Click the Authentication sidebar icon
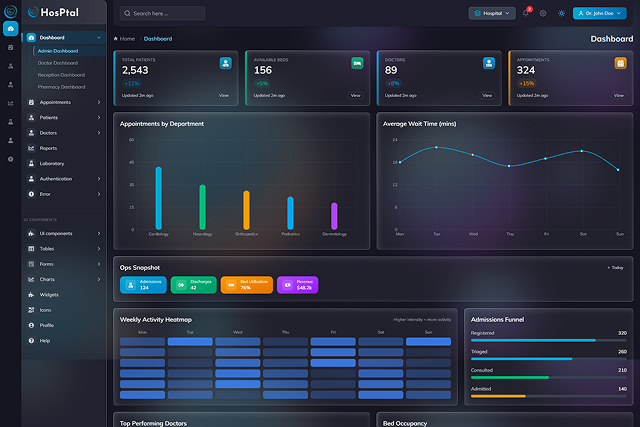The width and height of the screenshot is (640, 427). [31, 179]
